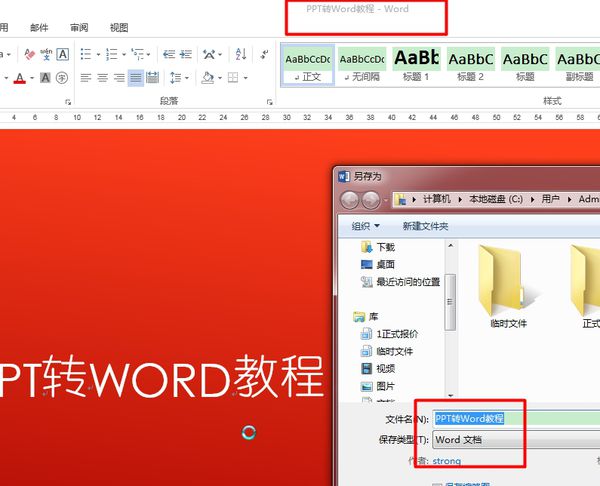Viewport: 600px width, 486px height.
Task: Apply multilevel list formatting
Action: click(x=137, y=54)
